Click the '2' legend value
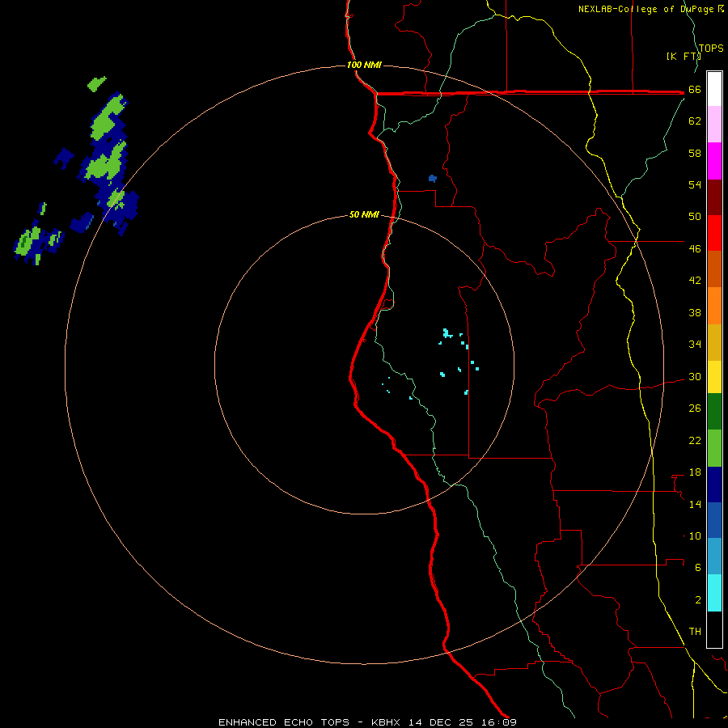This screenshot has height=728, width=728. tap(698, 600)
